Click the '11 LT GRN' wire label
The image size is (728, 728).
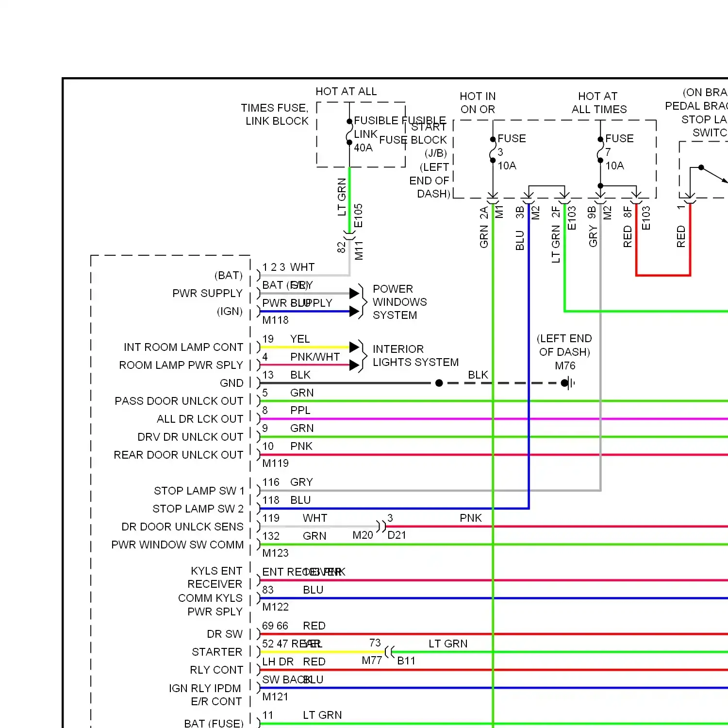coord(302,715)
